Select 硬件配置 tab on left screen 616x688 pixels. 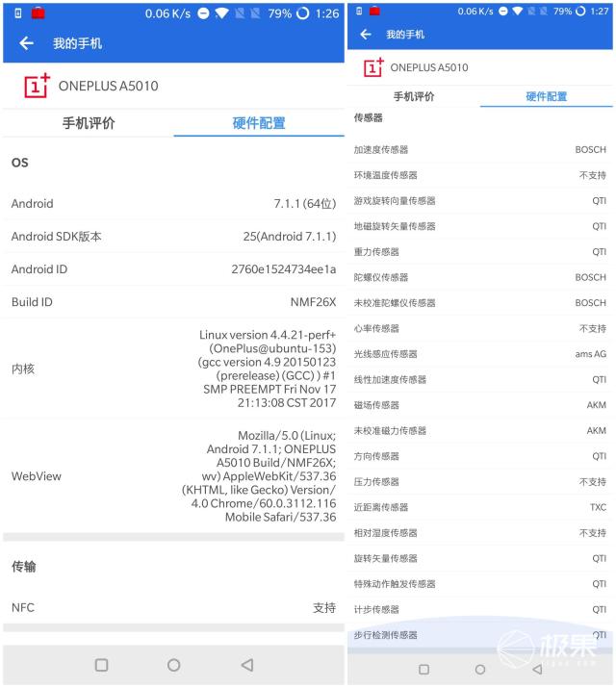(x=259, y=123)
